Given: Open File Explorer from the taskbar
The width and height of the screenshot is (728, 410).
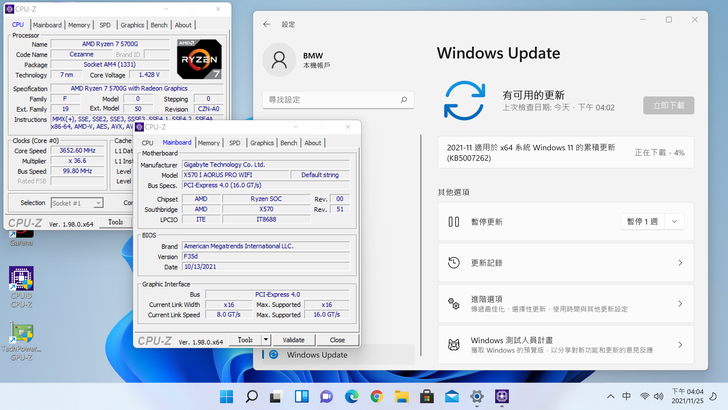Looking at the screenshot, I should point(401,397).
